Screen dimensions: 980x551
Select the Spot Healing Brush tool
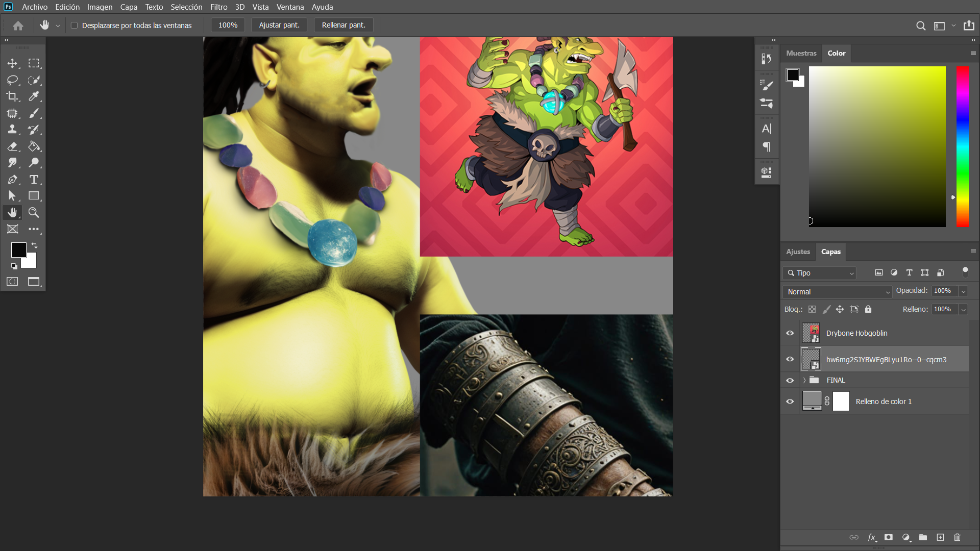(x=12, y=113)
